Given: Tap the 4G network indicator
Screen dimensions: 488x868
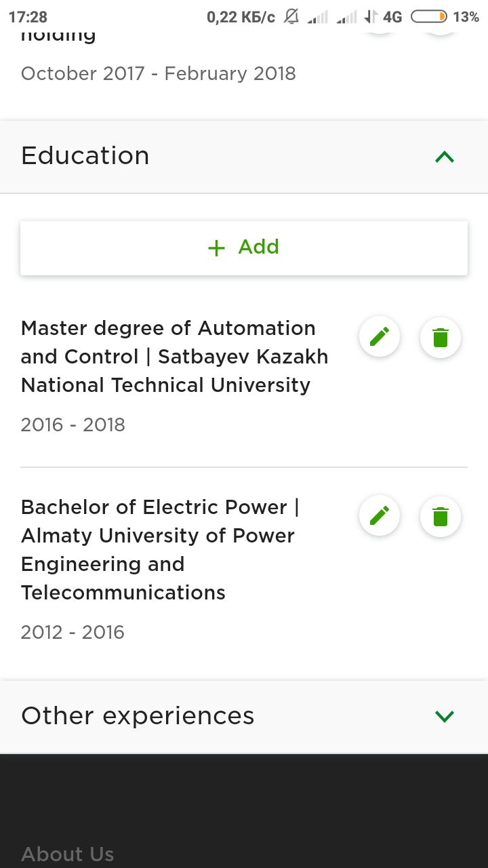Looking at the screenshot, I should click(x=392, y=17).
